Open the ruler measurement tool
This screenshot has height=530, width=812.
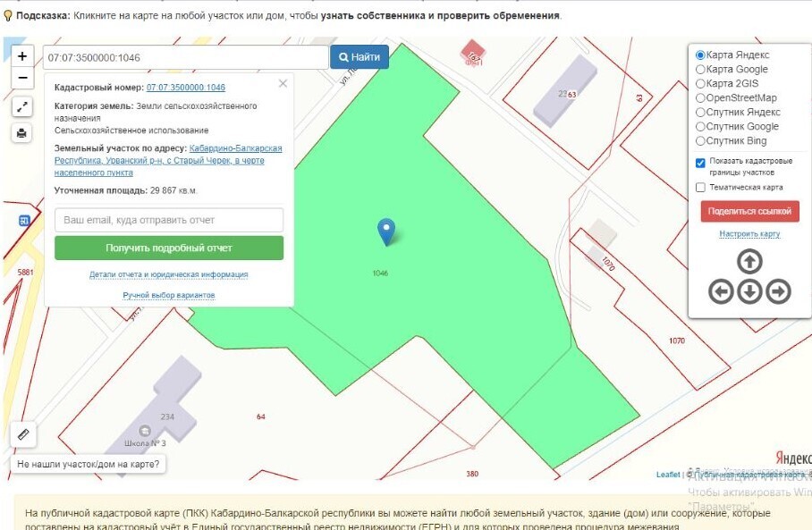23,434
